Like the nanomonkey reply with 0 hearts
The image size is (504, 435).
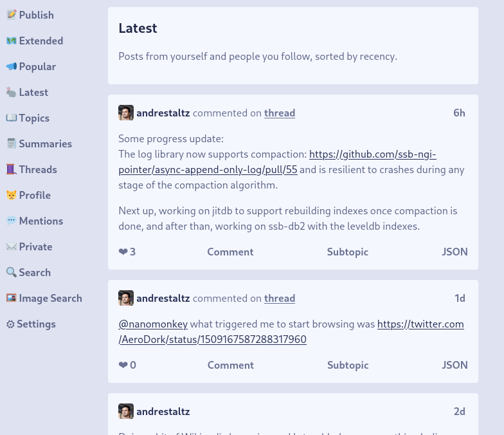127,365
